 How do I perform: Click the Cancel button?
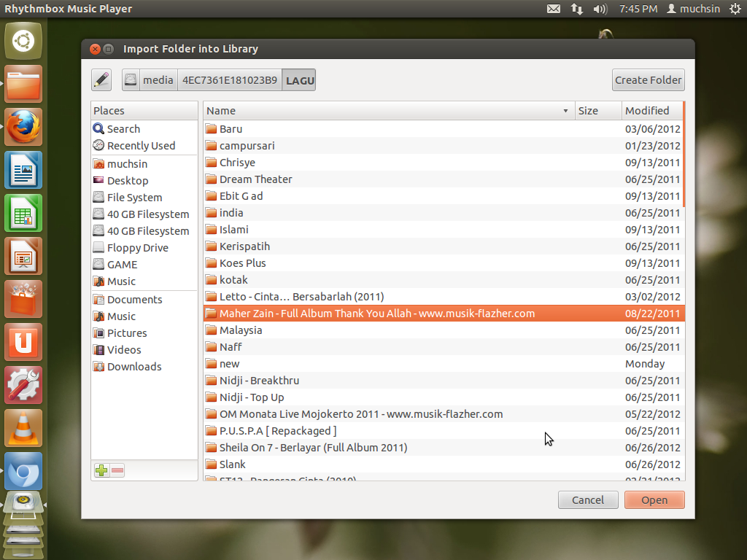(588, 500)
